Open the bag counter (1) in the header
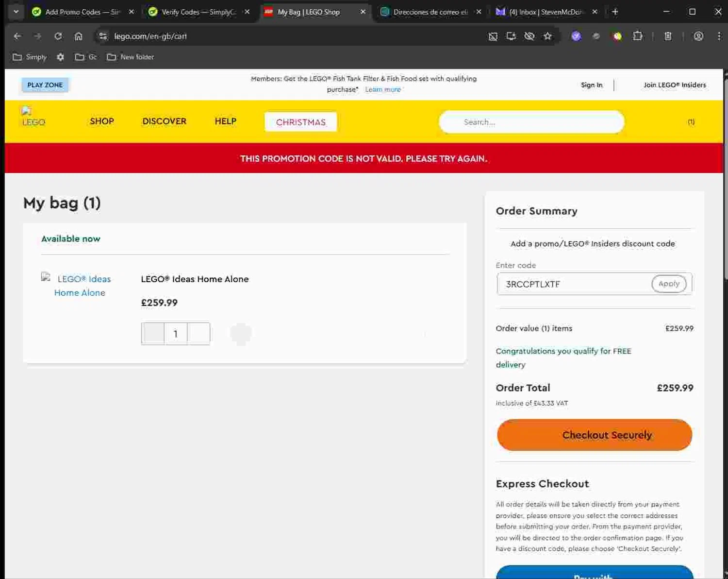Screen dimensions: 728x579 click(x=691, y=122)
